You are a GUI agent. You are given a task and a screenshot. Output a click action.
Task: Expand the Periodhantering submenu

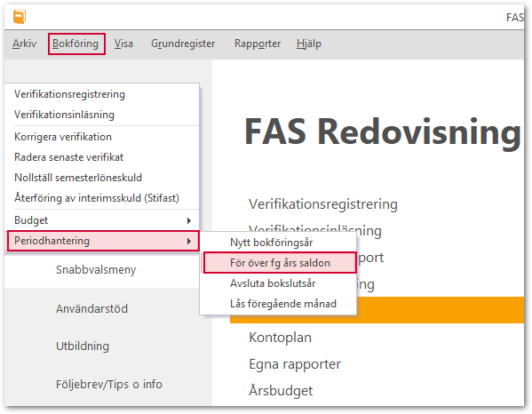coord(103,241)
